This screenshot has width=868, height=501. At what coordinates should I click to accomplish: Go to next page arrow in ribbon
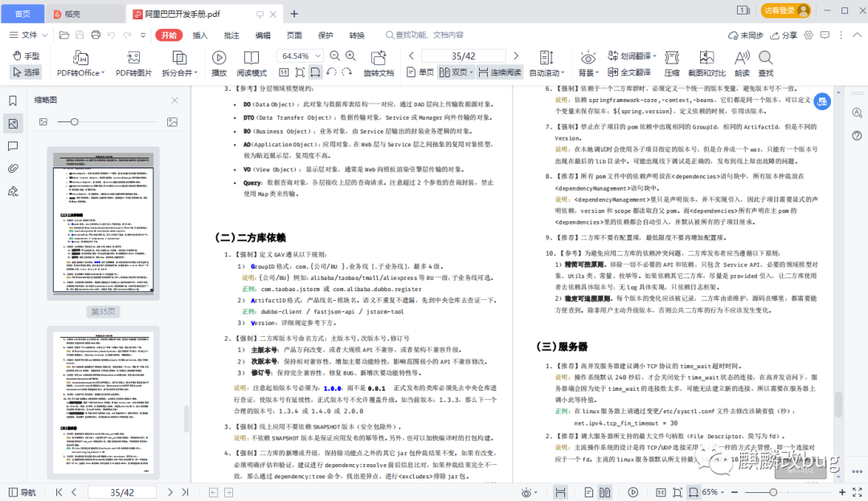(x=516, y=56)
